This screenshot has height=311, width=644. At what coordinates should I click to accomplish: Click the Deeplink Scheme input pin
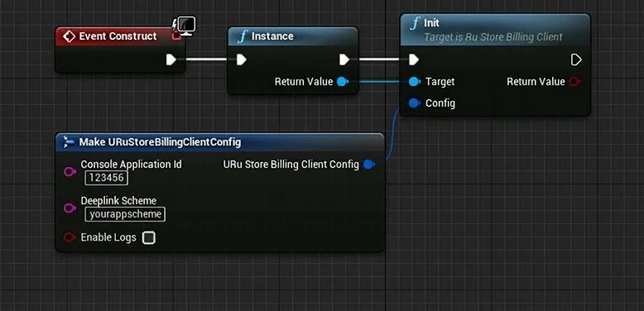pos(70,208)
